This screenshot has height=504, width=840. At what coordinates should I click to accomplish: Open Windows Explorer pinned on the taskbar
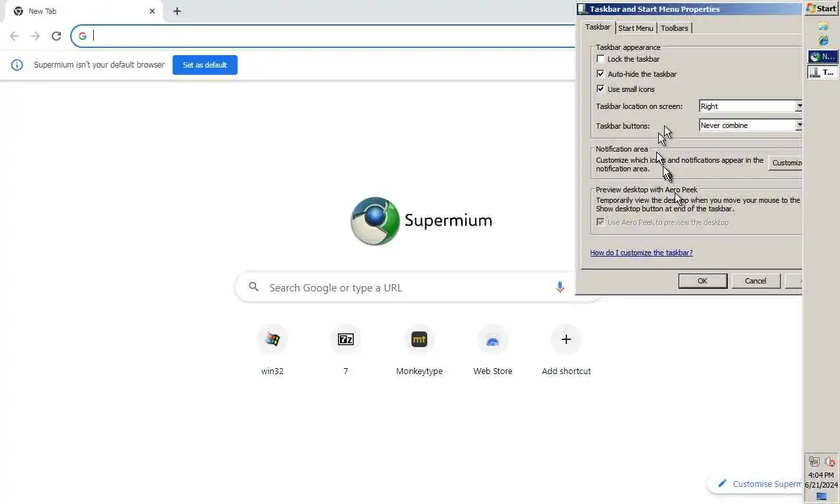coord(823,27)
